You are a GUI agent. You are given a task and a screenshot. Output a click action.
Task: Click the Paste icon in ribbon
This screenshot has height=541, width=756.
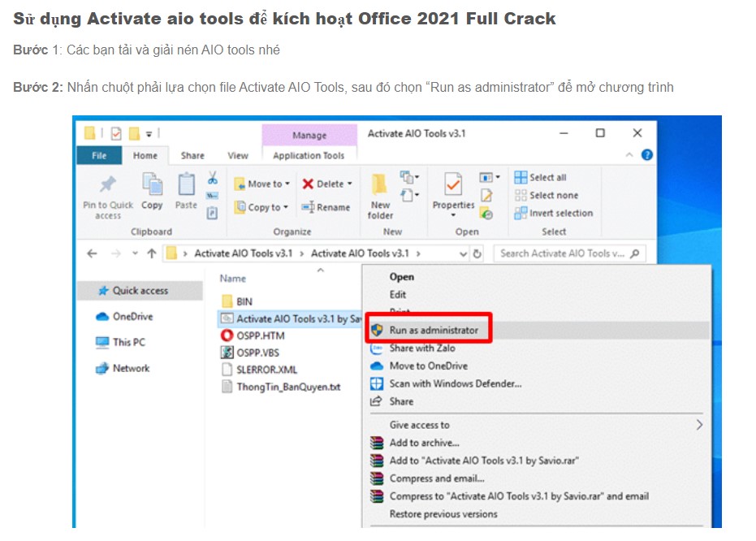pos(186,184)
